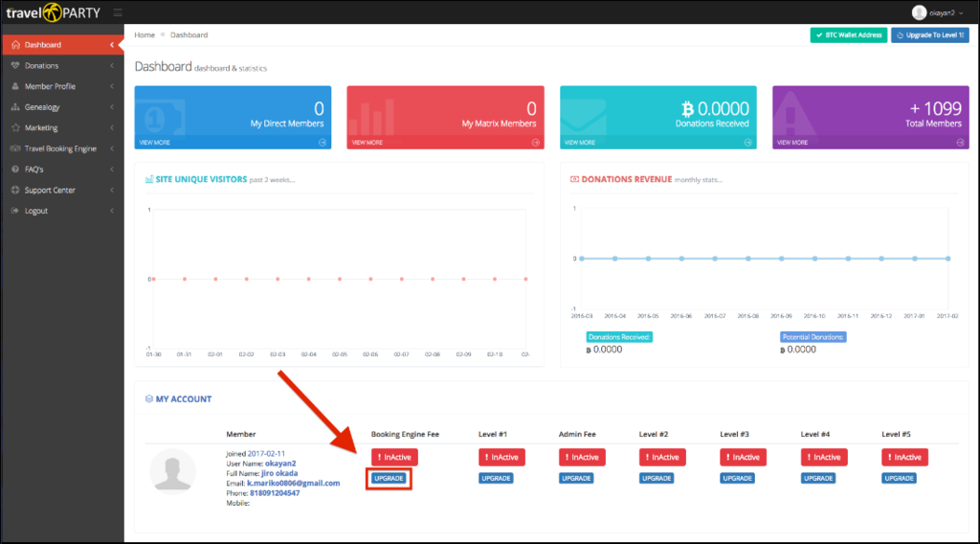The width and height of the screenshot is (980, 544).
Task: Open the Member Profile menu item
Action: (x=62, y=86)
